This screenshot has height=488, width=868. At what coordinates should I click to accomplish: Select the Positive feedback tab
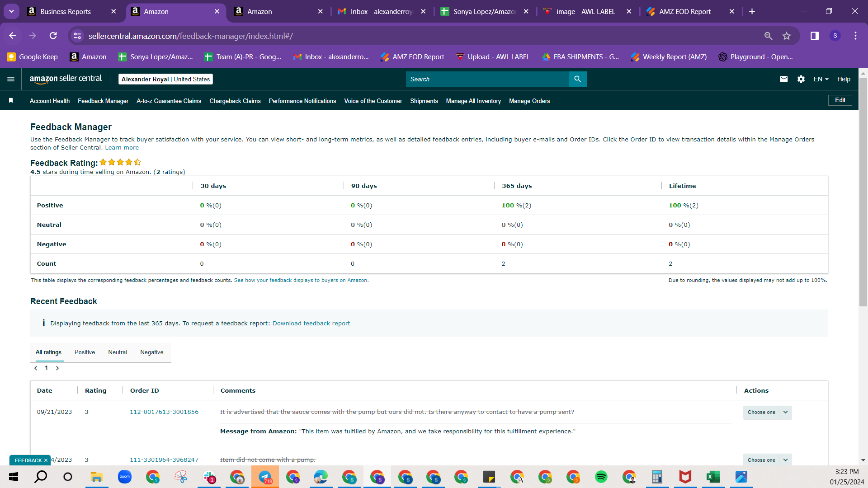coord(85,352)
